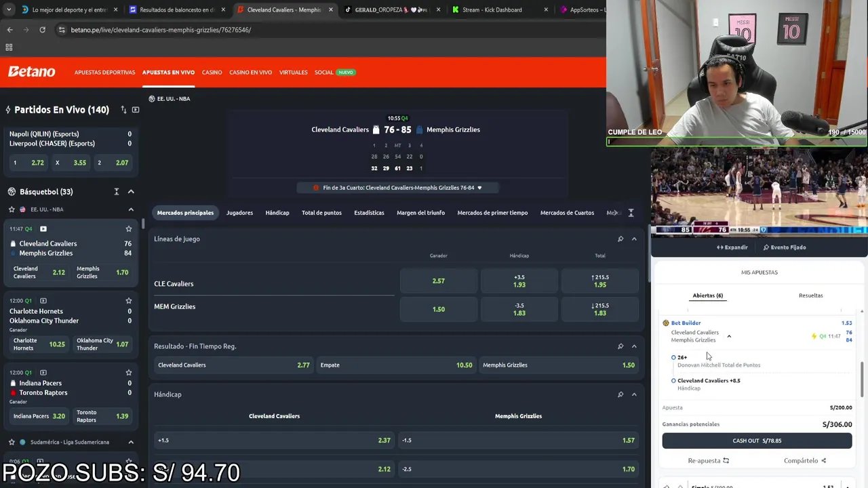
Task: Switch to Margen del triunfo tab
Action: pos(420,213)
